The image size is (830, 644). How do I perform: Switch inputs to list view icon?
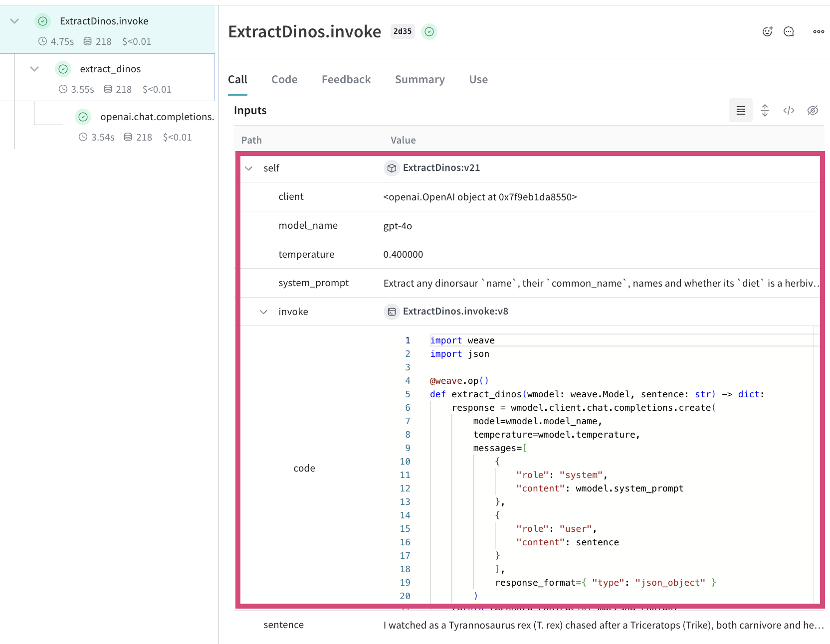(741, 110)
